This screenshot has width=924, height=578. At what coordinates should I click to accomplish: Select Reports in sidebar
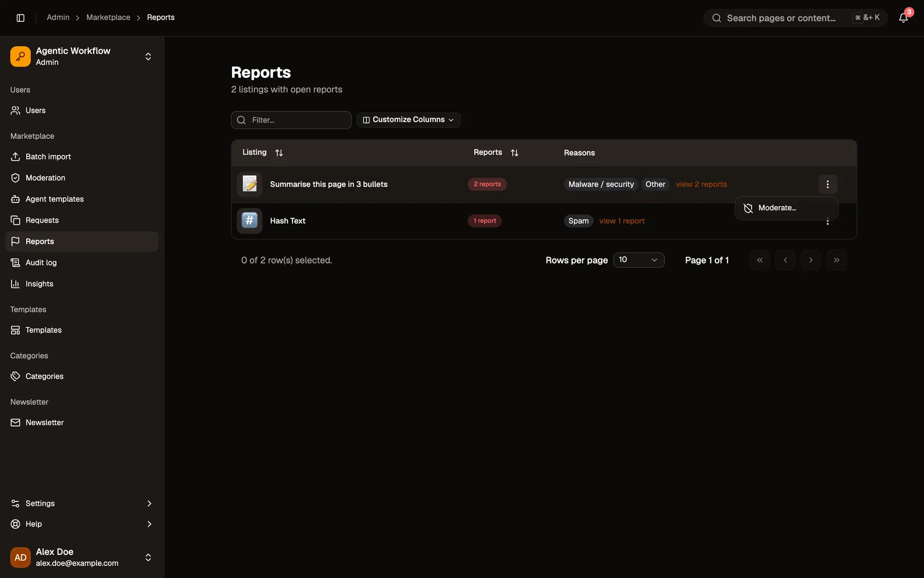(x=82, y=241)
